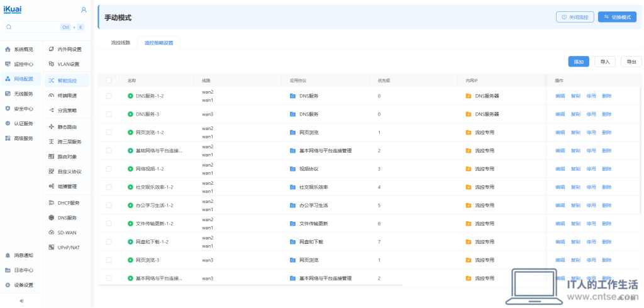The width and height of the screenshot is (644, 308).
Task: Open VLAN设置 submenu item
Action: tap(67, 64)
